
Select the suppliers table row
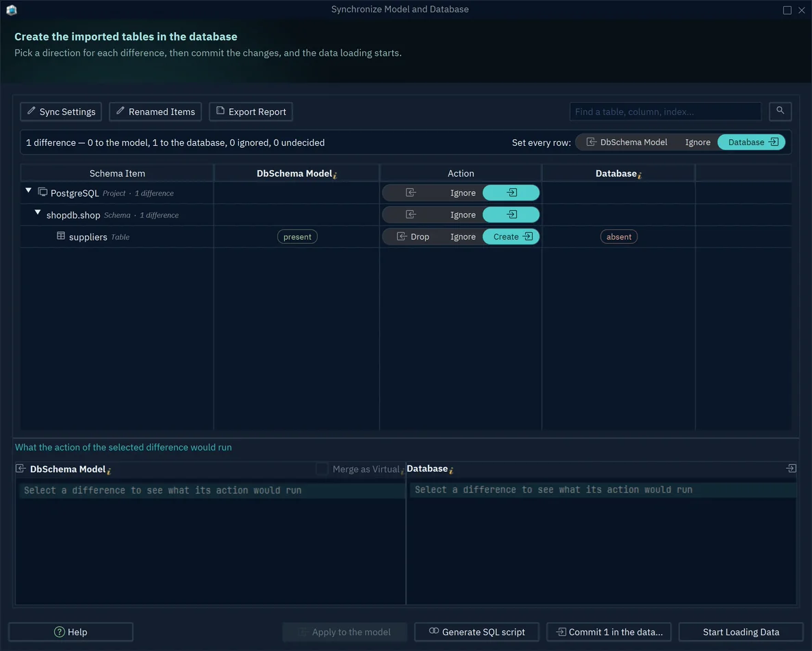[406, 237]
